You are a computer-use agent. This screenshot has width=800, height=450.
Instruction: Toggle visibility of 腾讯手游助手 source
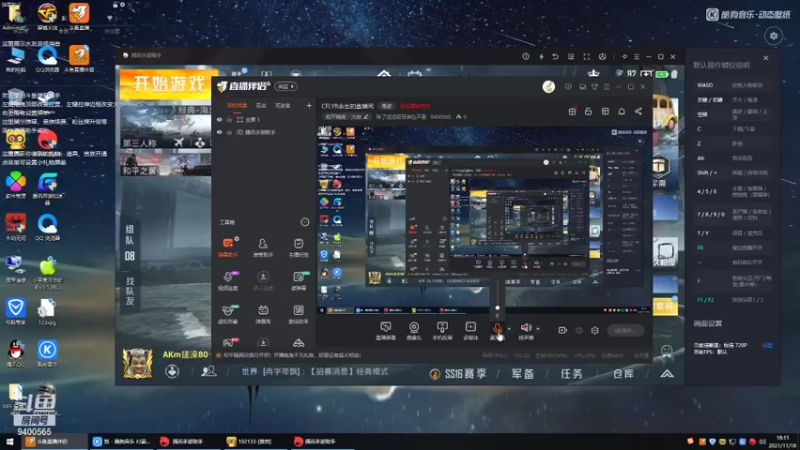click(220, 132)
